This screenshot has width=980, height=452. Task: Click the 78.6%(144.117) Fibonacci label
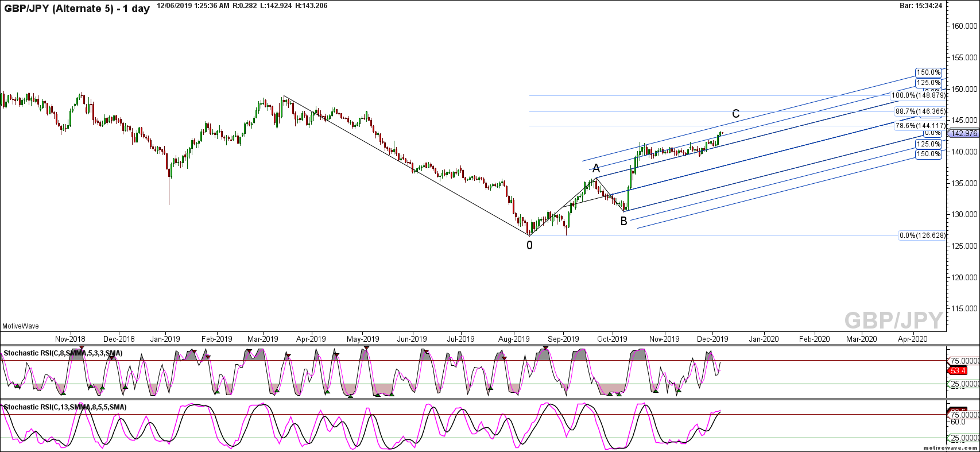coord(920,126)
